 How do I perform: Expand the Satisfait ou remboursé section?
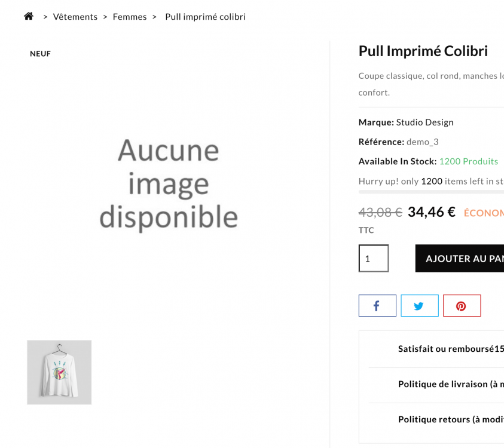[450, 348]
